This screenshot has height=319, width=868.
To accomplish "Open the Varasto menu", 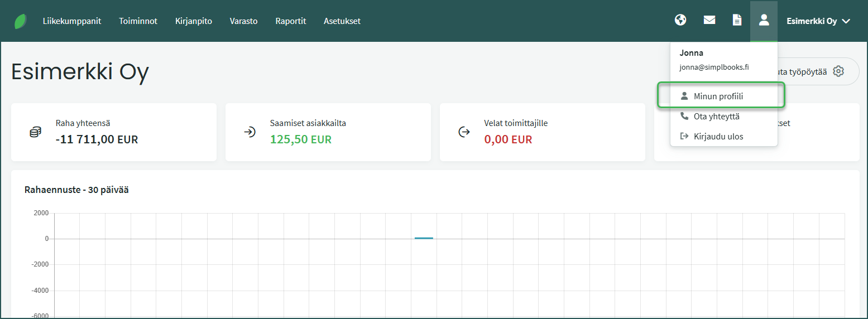I will (243, 21).
